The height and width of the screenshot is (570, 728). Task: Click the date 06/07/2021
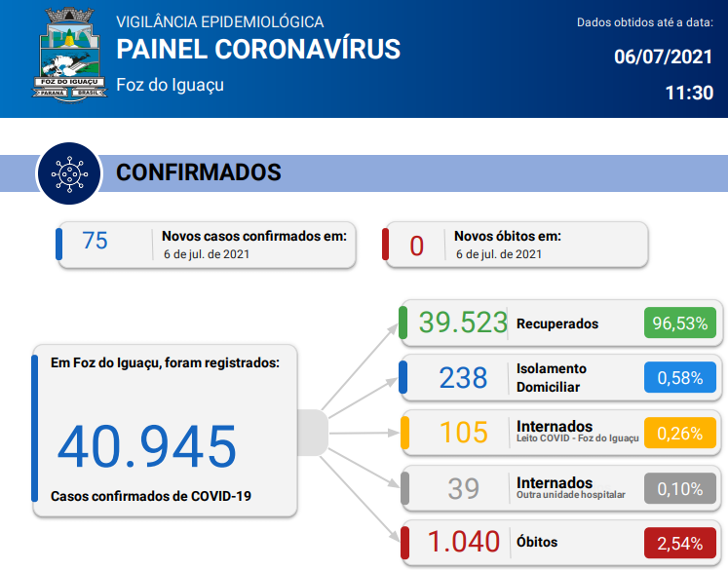(663, 57)
